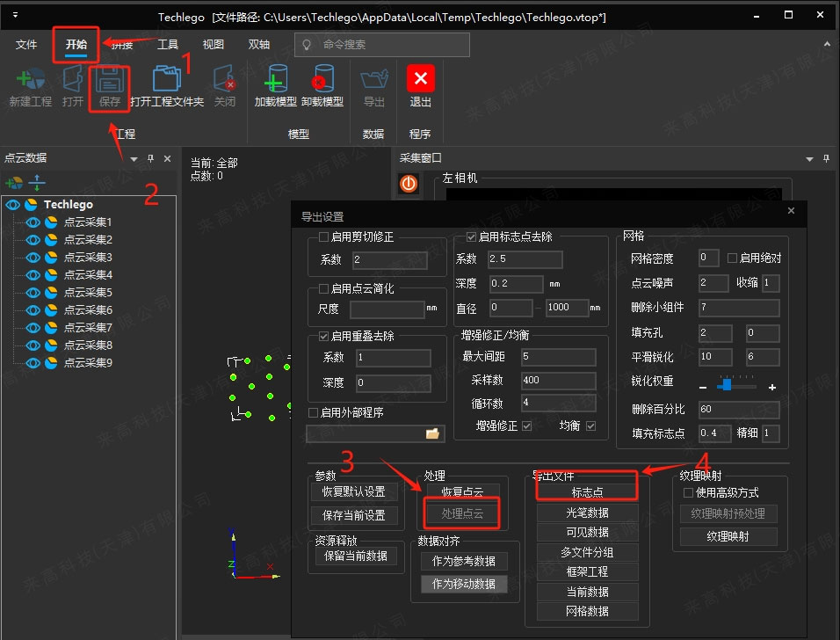Viewport: 840px width, 640px height.
Task: Click the 锐化权重 slider handle
Action: click(x=727, y=384)
